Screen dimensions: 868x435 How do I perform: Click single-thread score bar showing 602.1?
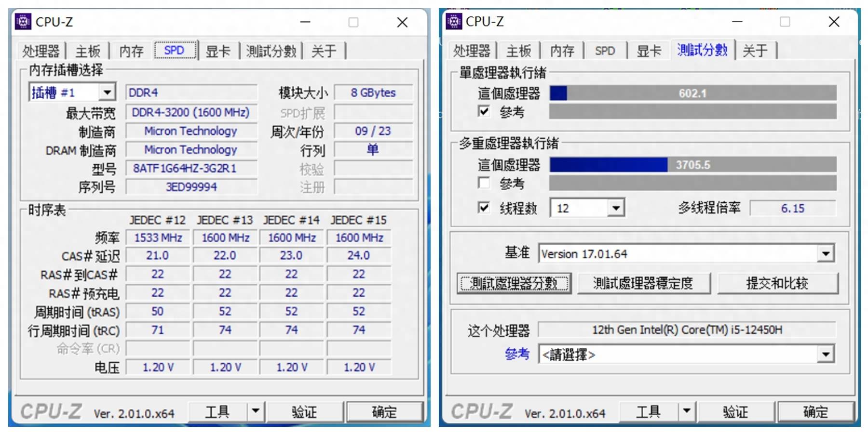(693, 93)
